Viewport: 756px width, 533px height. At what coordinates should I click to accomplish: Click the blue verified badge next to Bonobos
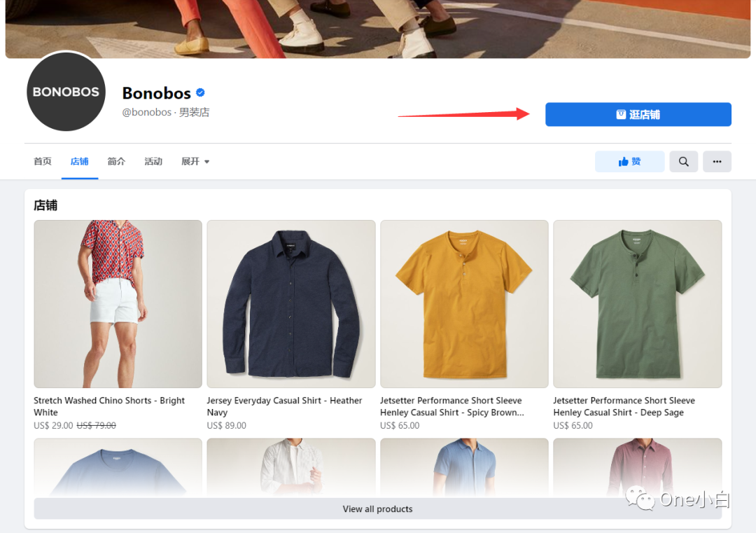point(201,92)
